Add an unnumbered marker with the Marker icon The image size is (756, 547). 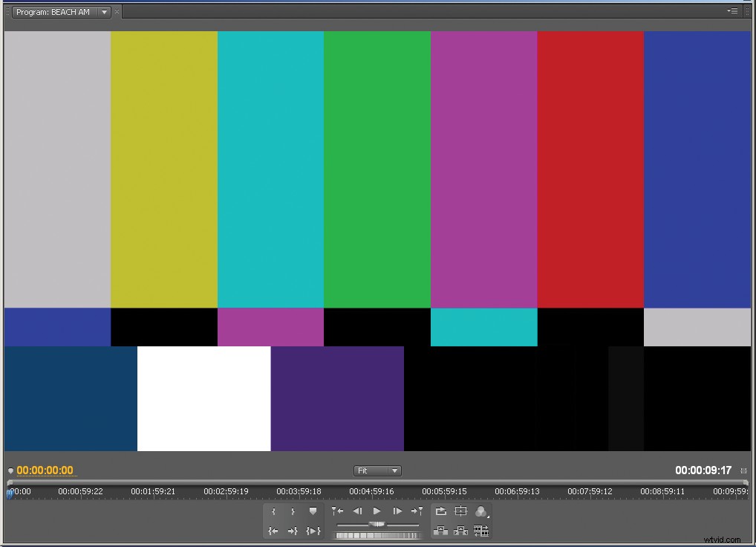pyautogui.click(x=313, y=511)
